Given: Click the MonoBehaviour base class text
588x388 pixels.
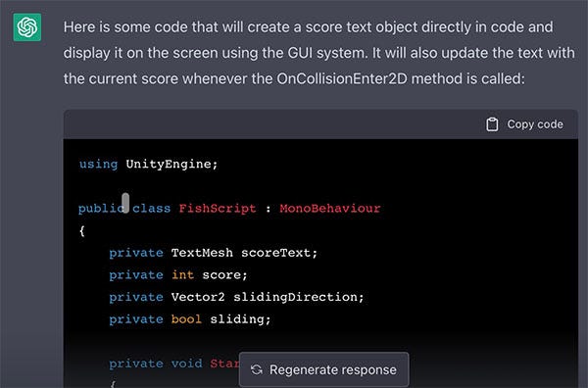Looking at the screenshot, I should (x=330, y=209).
